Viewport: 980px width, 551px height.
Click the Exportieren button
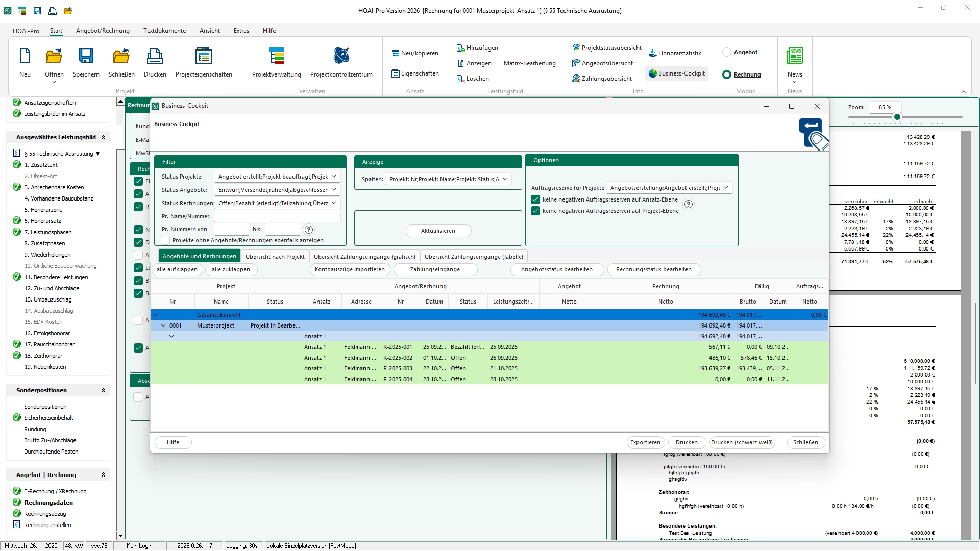point(645,442)
